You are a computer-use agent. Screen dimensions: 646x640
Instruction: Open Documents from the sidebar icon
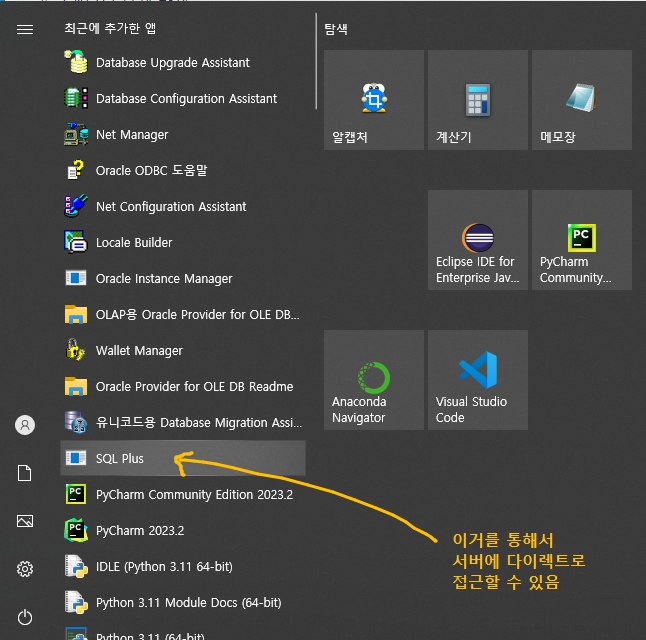tap(25, 473)
